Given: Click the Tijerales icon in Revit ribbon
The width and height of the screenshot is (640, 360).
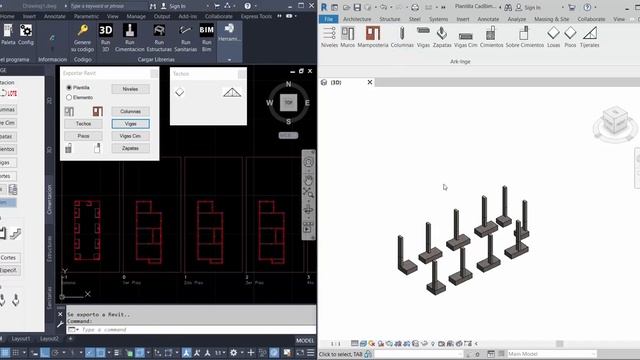Looking at the screenshot, I should coord(590,33).
